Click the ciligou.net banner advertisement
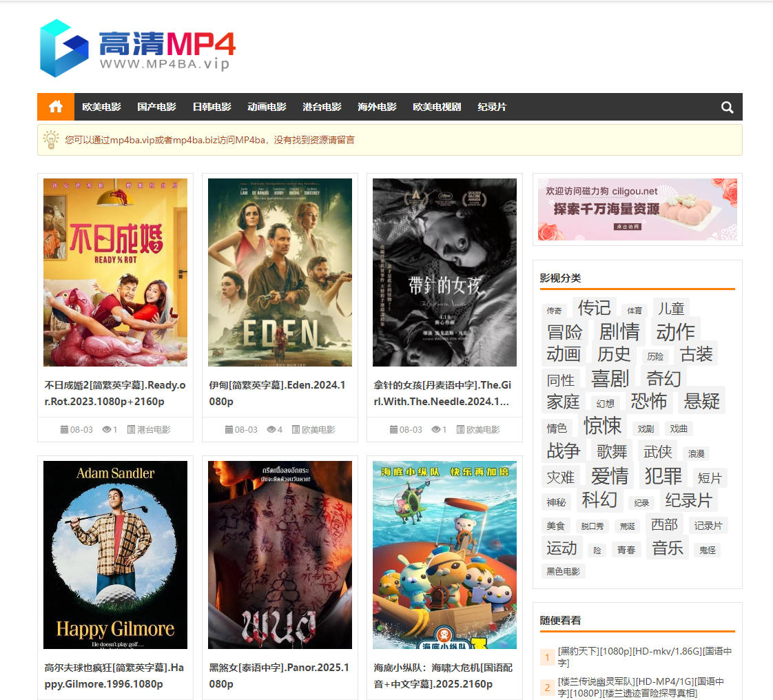This screenshot has width=773, height=700. click(x=637, y=209)
